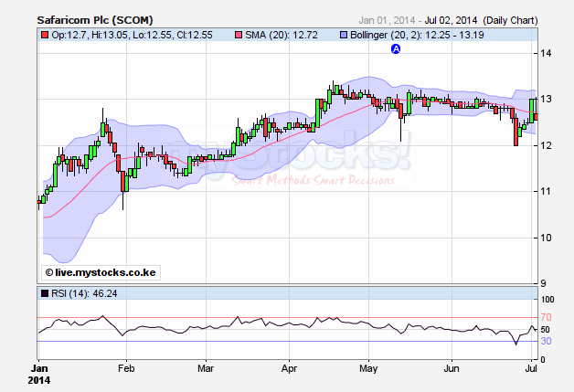This screenshot has height=392, width=574.
Task: Click the May label on time axis
Action: click(368, 368)
